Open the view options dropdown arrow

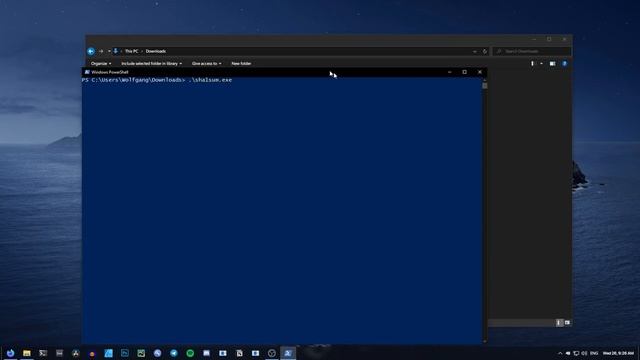click(x=542, y=64)
